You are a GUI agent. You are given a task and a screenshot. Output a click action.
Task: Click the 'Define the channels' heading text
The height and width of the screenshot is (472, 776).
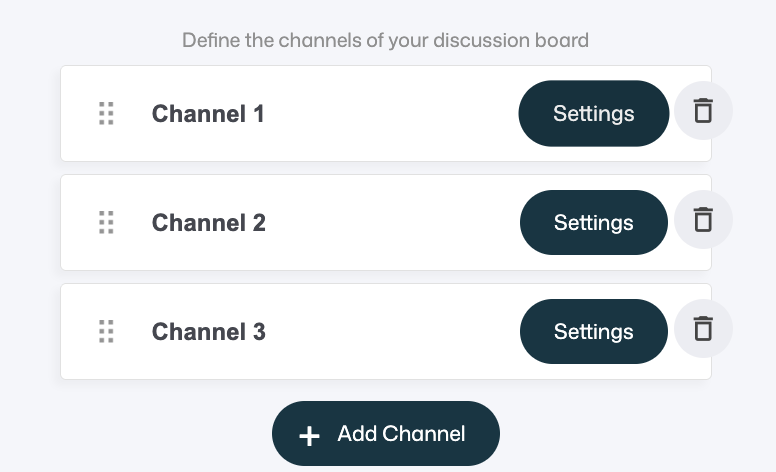[385, 41]
